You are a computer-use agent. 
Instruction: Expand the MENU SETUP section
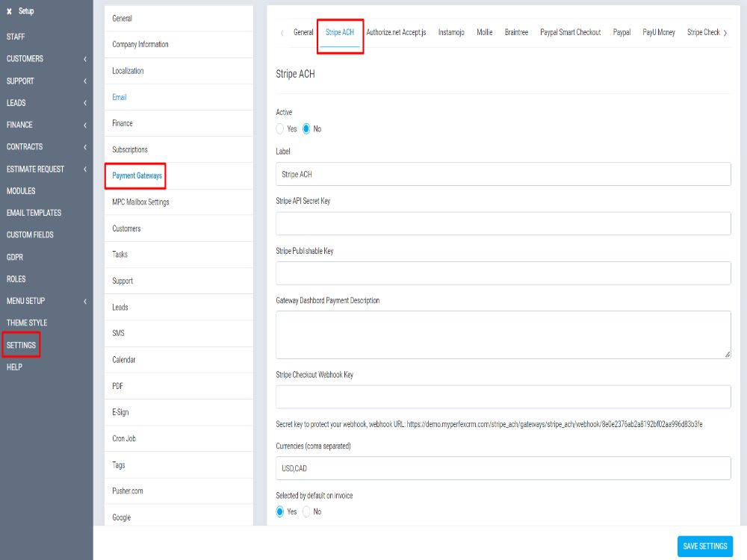[25, 300]
